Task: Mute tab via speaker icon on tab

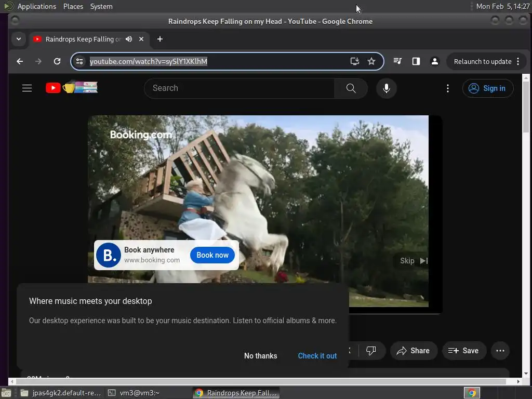Action: (x=129, y=39)
